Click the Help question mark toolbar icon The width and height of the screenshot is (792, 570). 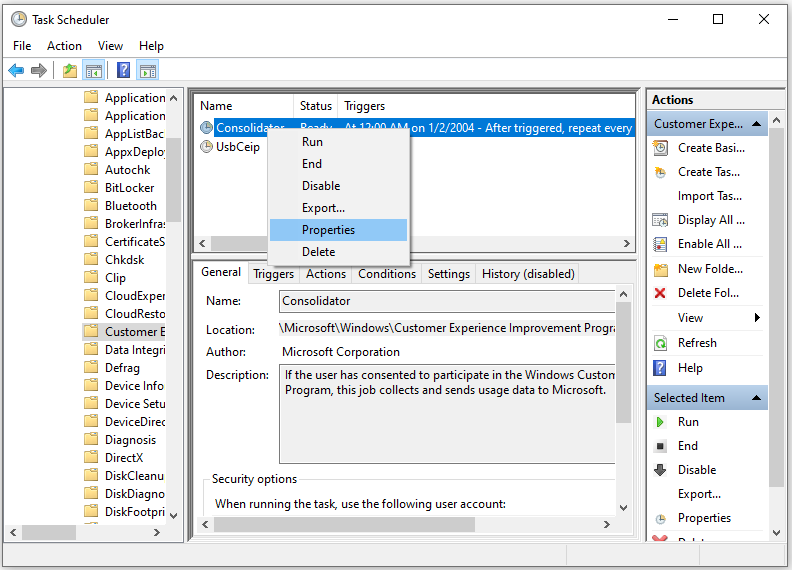click(x=123, y=70)
